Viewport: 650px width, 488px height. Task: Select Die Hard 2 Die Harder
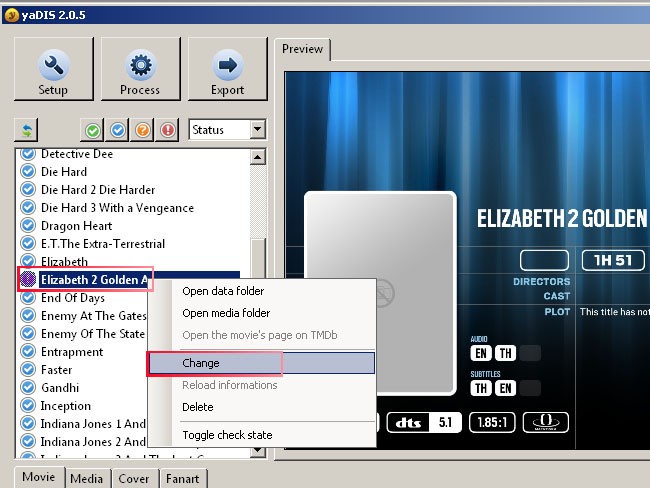(98, 190)
